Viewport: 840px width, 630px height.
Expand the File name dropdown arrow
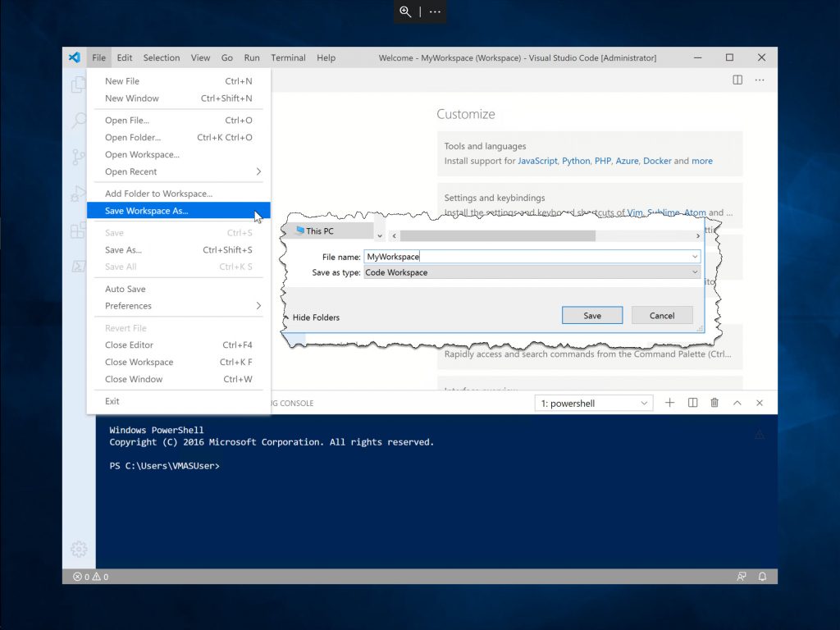click(x=695, y=257)
